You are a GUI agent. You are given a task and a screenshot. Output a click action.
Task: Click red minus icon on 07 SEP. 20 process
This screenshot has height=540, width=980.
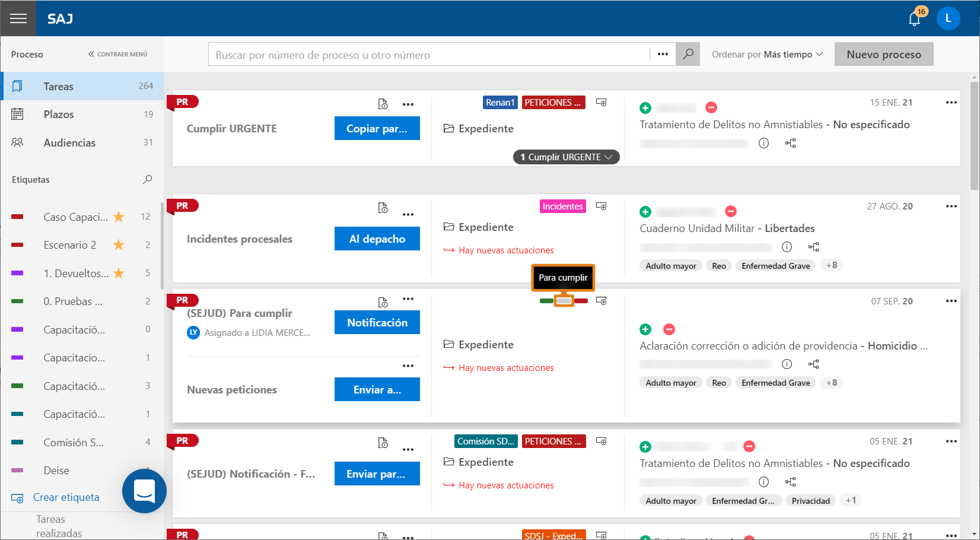(x=669, y=329)
